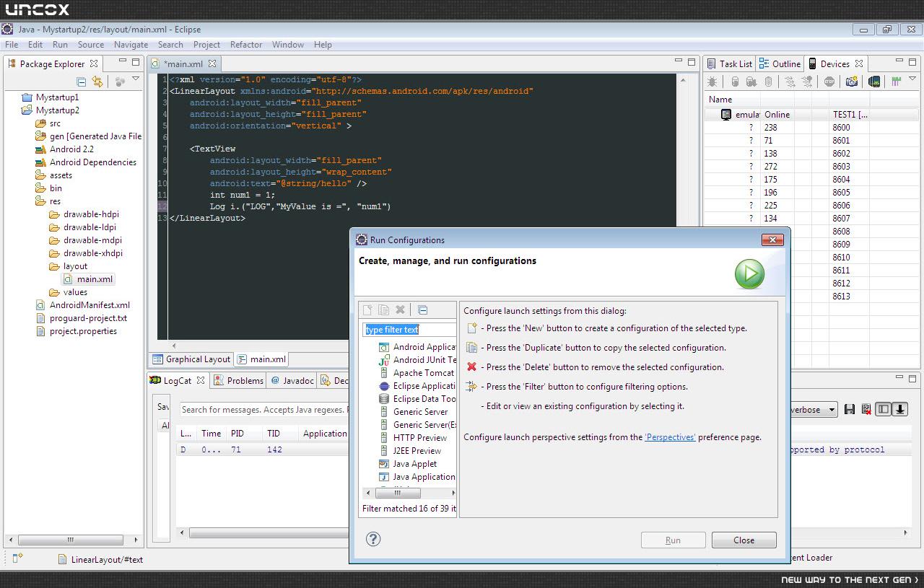
Task: Click Start Method Profiling icon in Devices
Action: pos(806,82)
